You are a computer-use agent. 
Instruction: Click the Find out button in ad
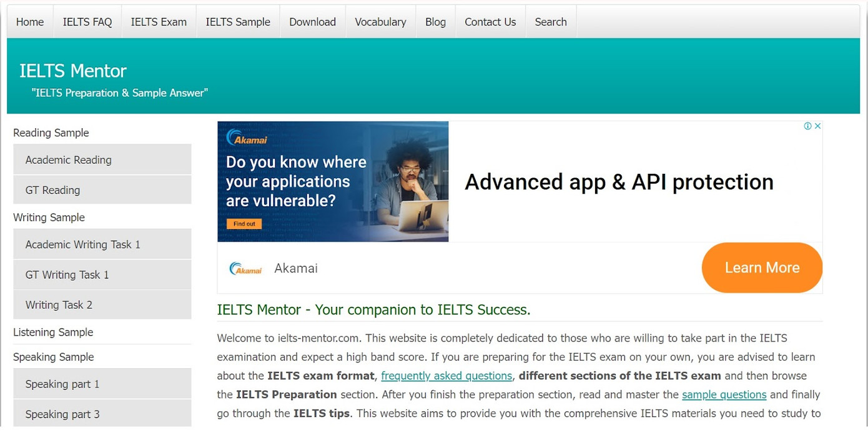(244, 224)
